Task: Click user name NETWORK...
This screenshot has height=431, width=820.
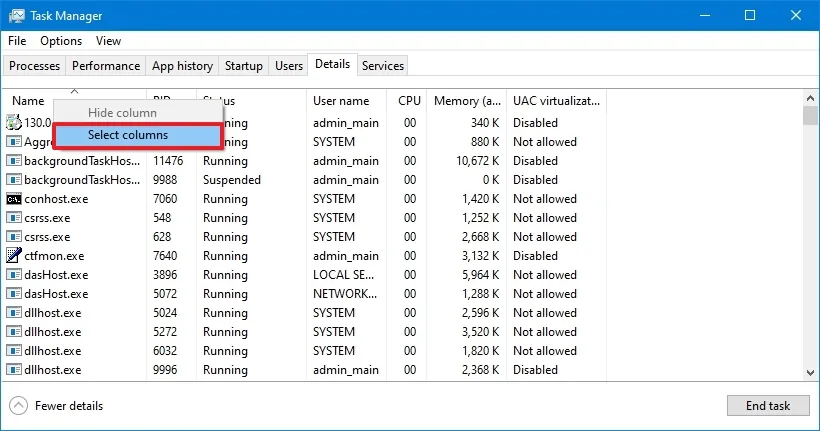Action: tap(345, 293)
